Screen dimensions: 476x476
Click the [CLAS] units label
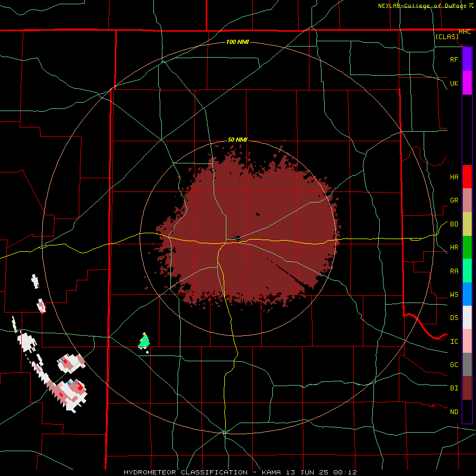447,36
